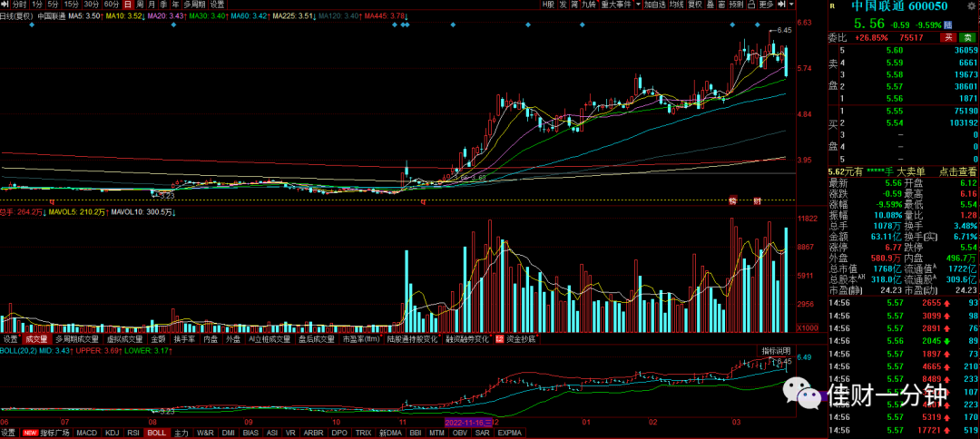Collapse the left panel arrow icon
Screen dimensions: 980x439
5,4
